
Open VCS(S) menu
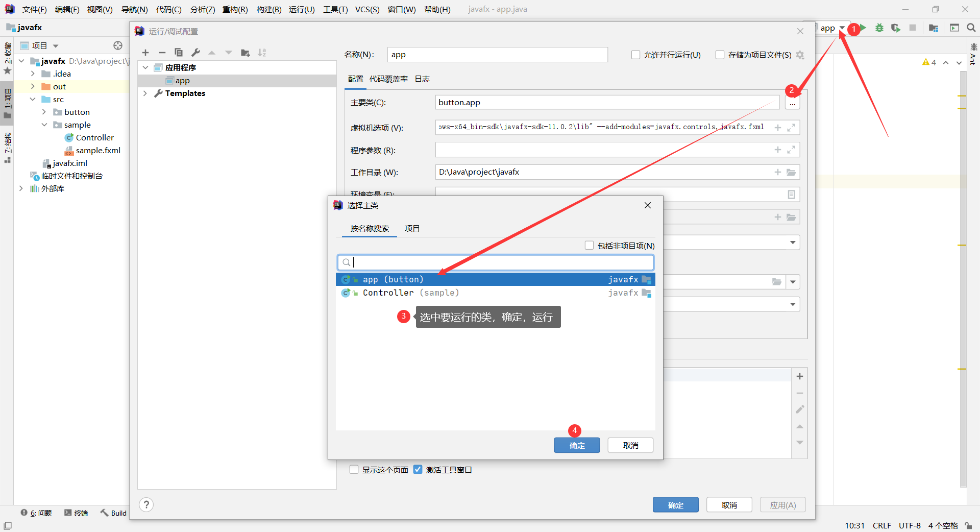point(367,10)
